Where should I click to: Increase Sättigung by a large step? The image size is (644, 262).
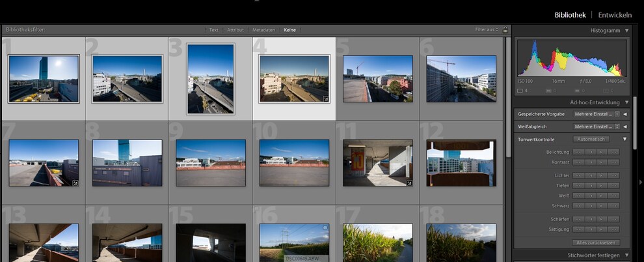tap(613, 229)
